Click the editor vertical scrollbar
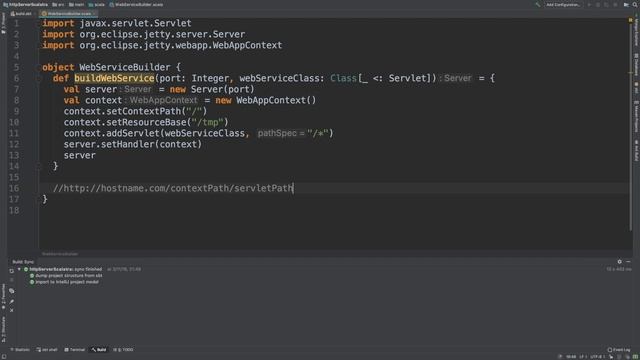The image size is (640, 360). [631, 127]
